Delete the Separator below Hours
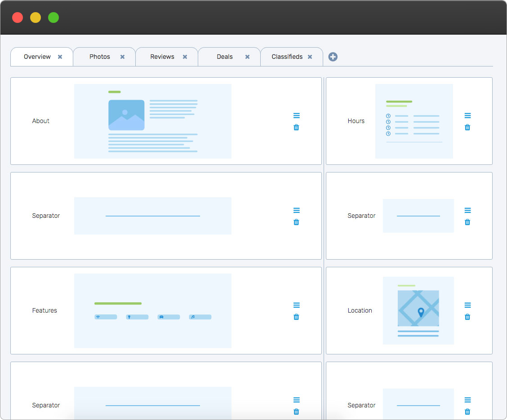The width and height of the screenshot is (507, 420). point(467,222)
